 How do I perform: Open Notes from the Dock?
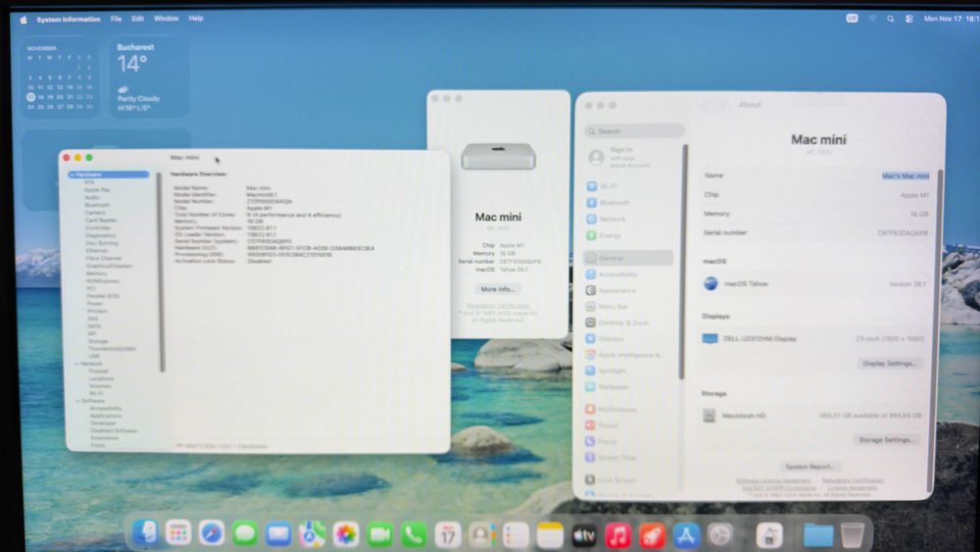[x=550, y=535]
